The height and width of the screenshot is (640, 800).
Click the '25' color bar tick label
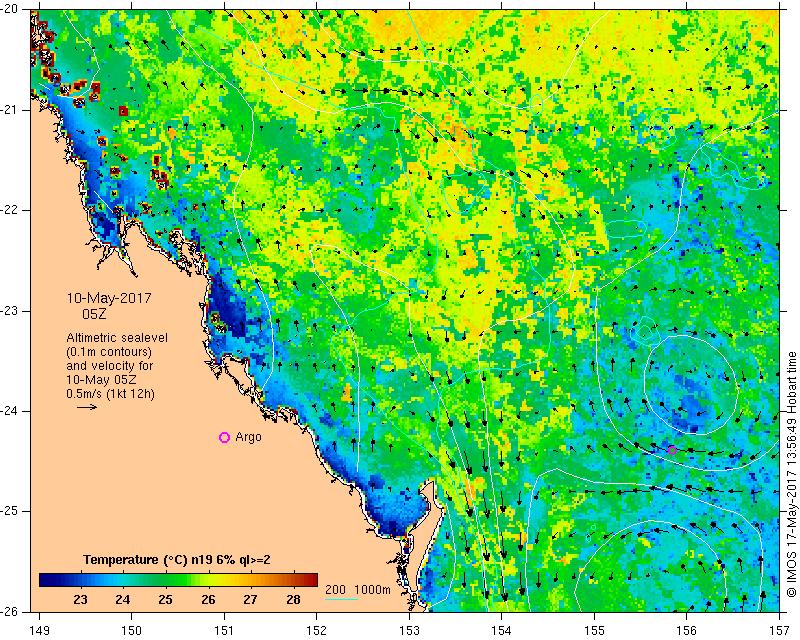(x=165, y=599)
